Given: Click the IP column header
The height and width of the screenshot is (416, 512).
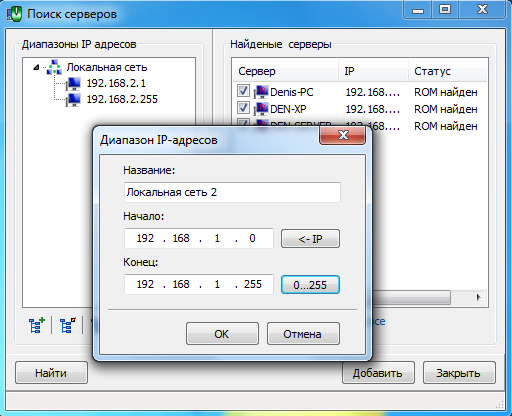Looking at the screenshot, I should tap(373, 71).
